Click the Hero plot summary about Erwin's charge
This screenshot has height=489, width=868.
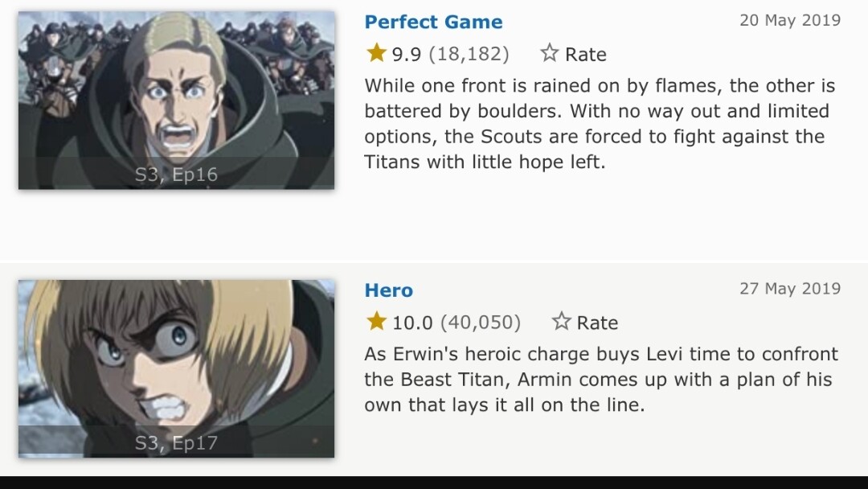[x=600, y=380]
